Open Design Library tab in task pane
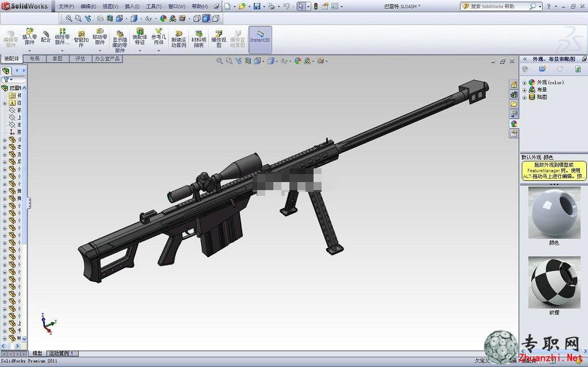This screenshot has width=588, height=367. tap(514, 94)
